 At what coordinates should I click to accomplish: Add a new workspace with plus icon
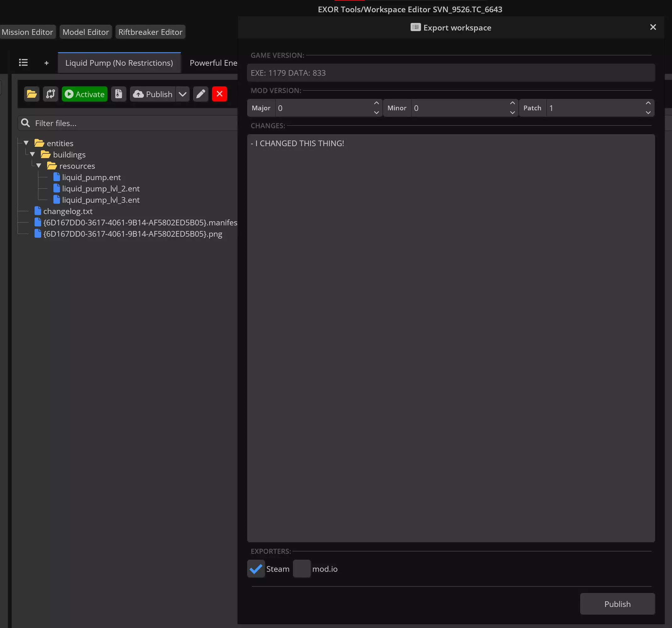pos(46,63)
